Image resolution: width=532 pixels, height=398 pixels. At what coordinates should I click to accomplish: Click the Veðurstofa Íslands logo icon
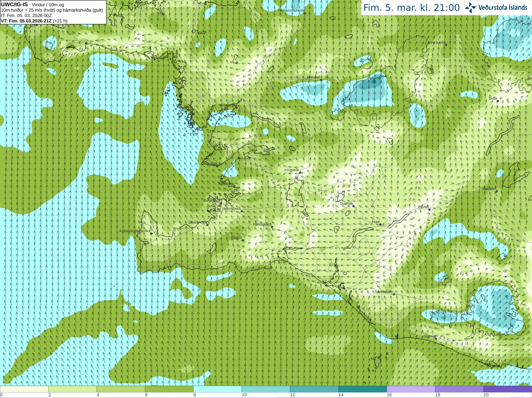(470, 7)
